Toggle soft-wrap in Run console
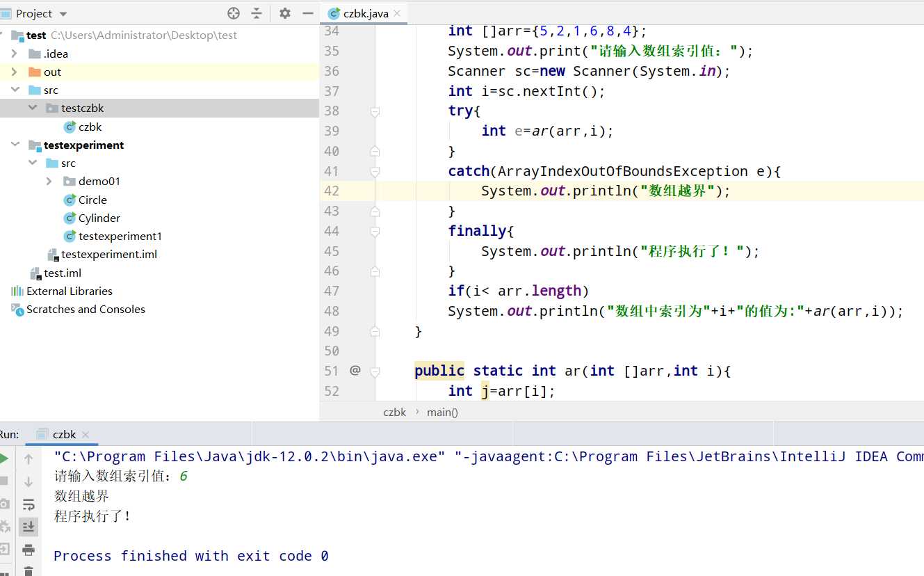The height and width of the screenshot is (576, 924). 29,504
